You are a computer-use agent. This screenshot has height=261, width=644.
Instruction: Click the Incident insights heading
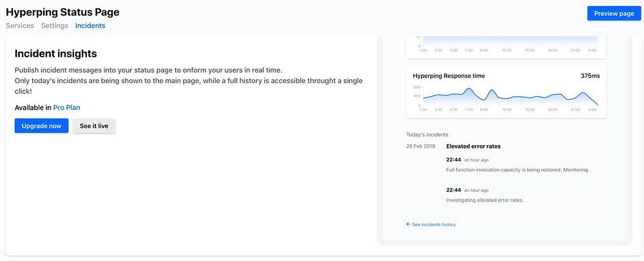click(56, 53)
